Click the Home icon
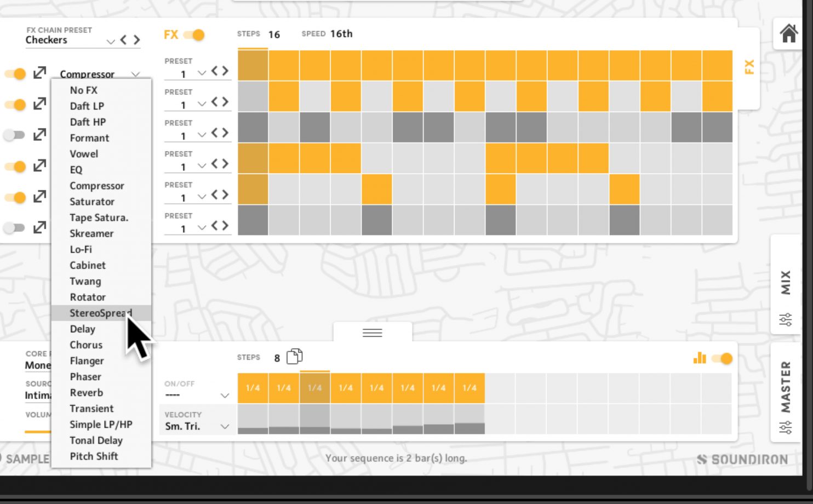Image resolution: width=813 pixels, height=504 pixels. point(788,34)
